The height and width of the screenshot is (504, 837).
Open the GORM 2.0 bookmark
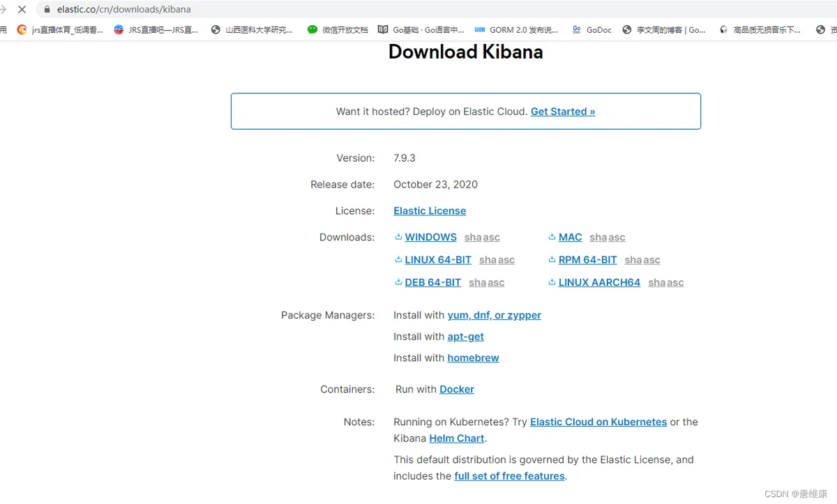[516, 30]
